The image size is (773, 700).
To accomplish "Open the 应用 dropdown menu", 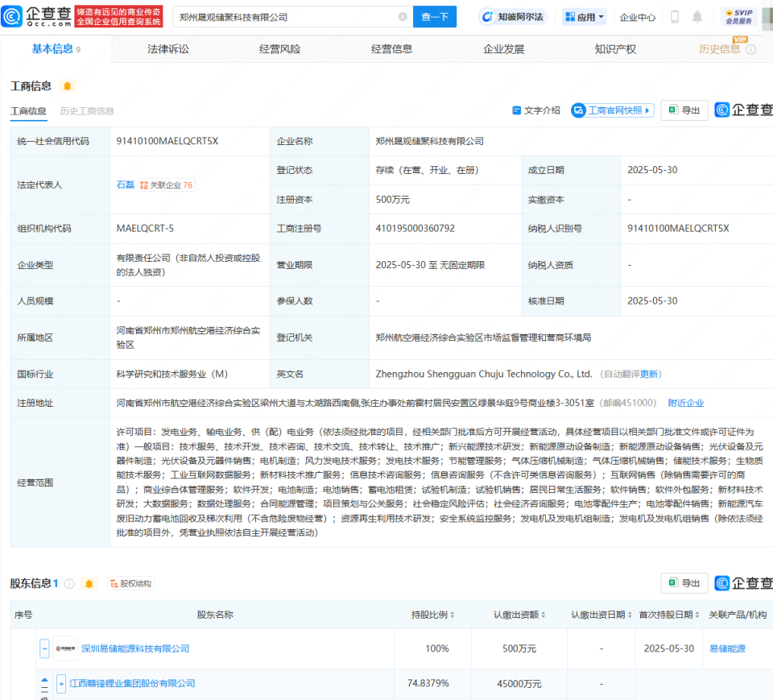I will click(x=585, y=17).
